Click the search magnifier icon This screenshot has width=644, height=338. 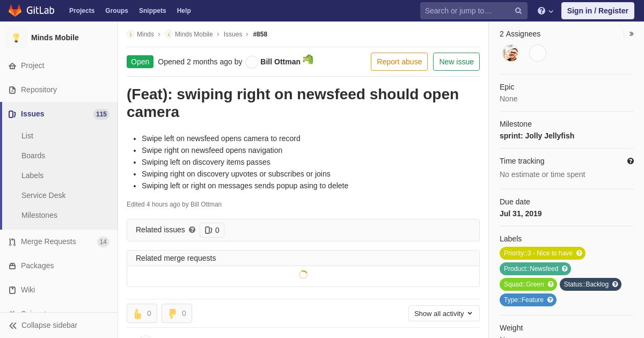[x=518, y=11]
